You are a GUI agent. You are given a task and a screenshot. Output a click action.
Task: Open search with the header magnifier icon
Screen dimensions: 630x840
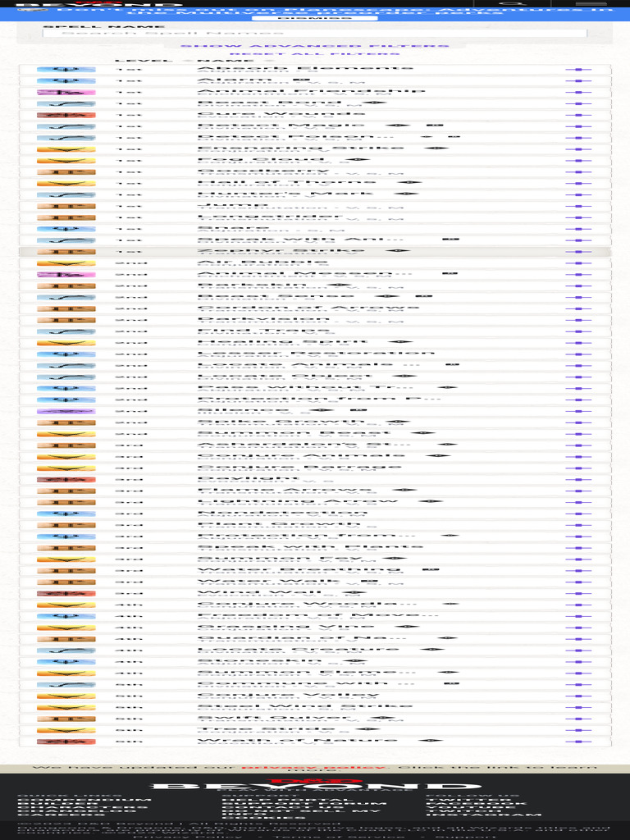click(514, 4)
